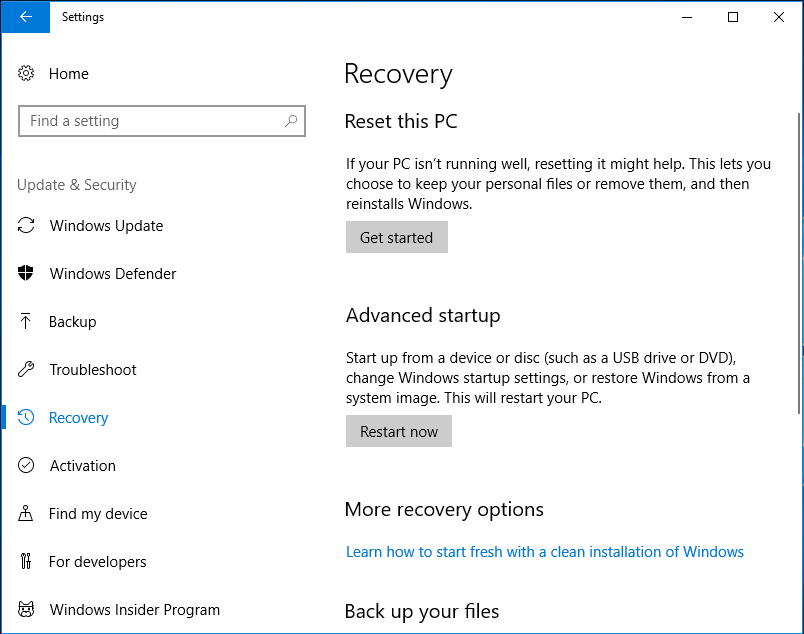
Task: Click the Backup upload arrow icon
Action: click(27, 322)
